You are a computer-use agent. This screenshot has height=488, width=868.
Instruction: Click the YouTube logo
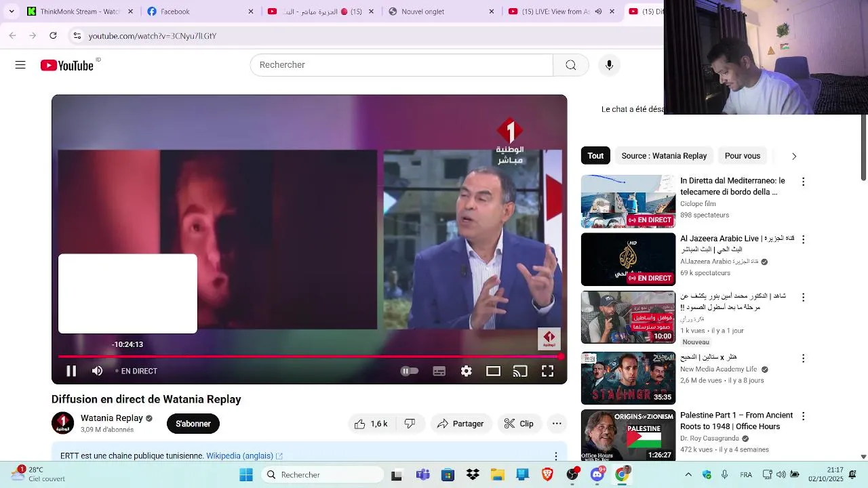66,65
